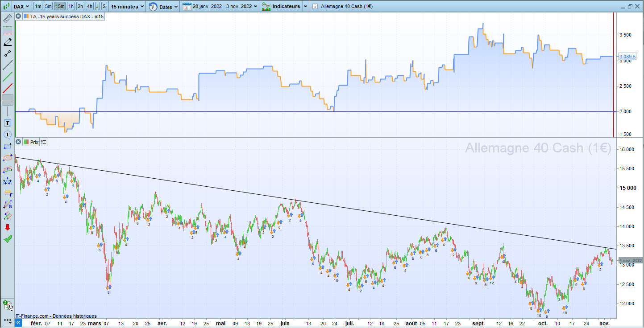Expand the 15 minutes interval dropdown
The height and width of the screenshot is (328, 644).
point(128,7)
